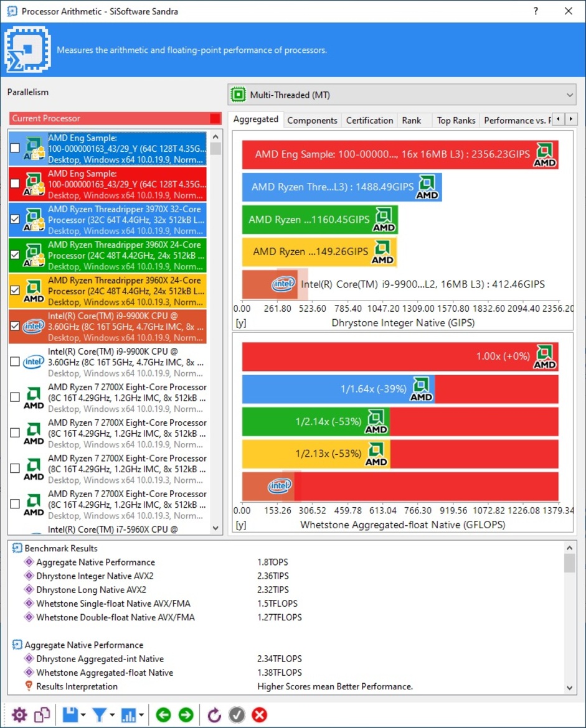
Task: Click the tab strip left scroll arrow
Action: point(558,119)
